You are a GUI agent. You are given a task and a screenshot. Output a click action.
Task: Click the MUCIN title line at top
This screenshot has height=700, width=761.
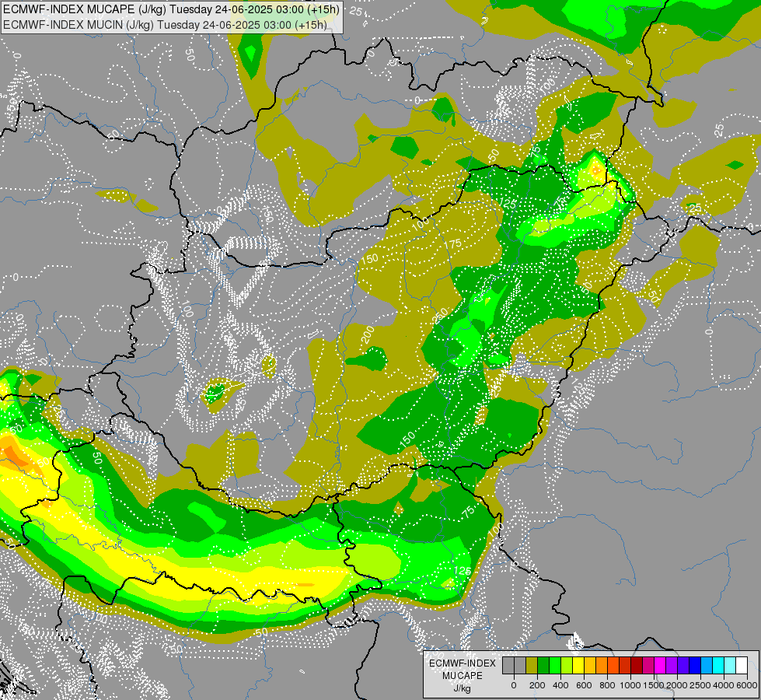pyautogui.click(x=165, y=25)
